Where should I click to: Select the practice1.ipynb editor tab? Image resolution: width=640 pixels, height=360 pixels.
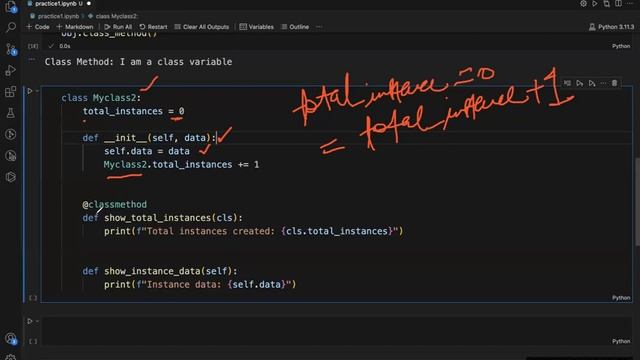pyautogui.click(x=59, y=4)
